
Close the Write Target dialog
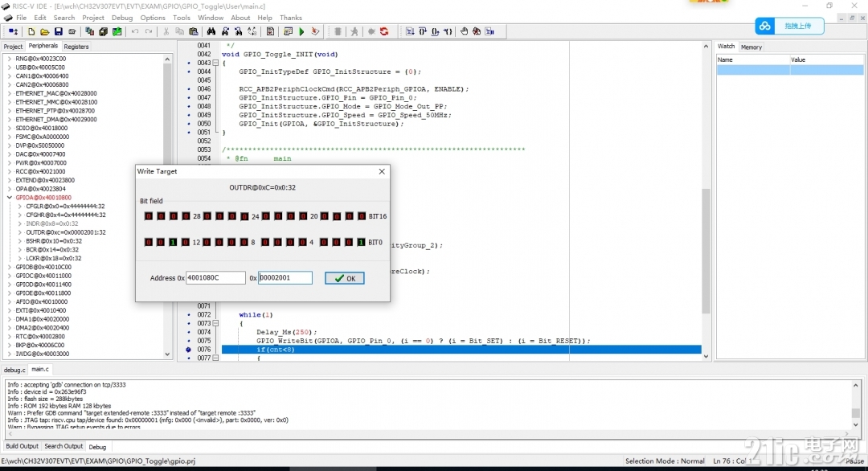(x=382, y=171)
